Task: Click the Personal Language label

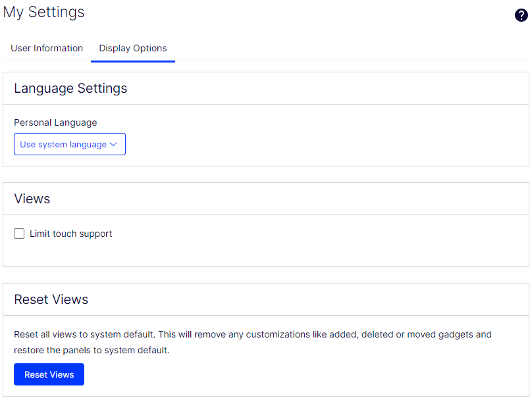Action: [x=55, y=122]
